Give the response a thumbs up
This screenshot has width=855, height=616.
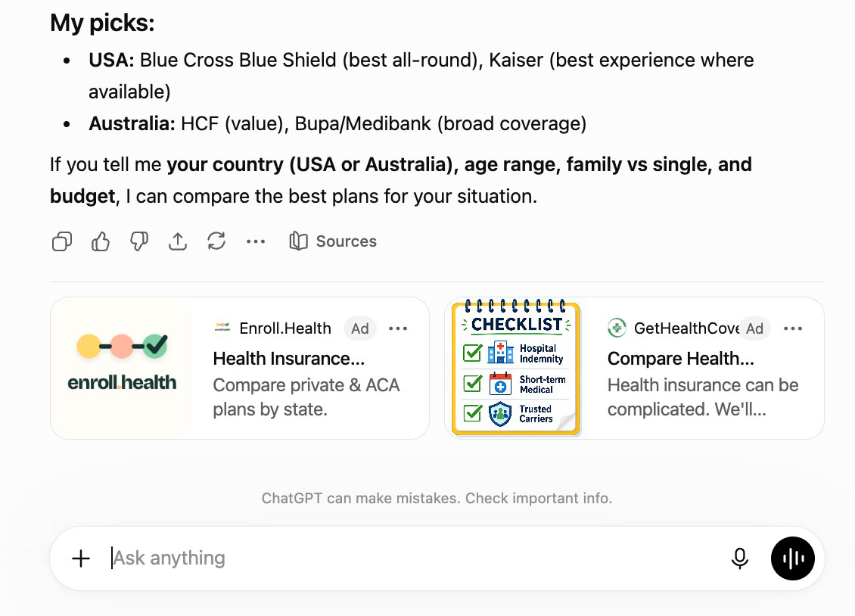point(101,241)
